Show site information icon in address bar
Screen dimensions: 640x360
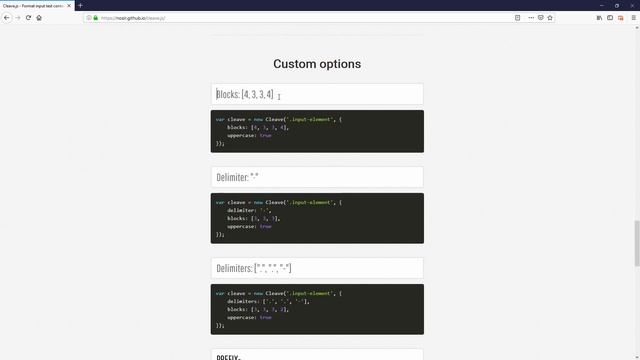tap(89, 18)
